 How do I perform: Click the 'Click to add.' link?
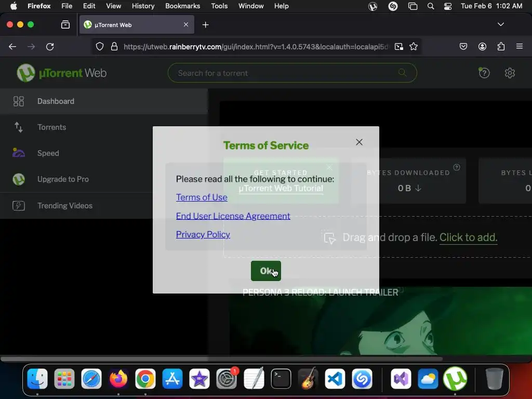(468, 237)
